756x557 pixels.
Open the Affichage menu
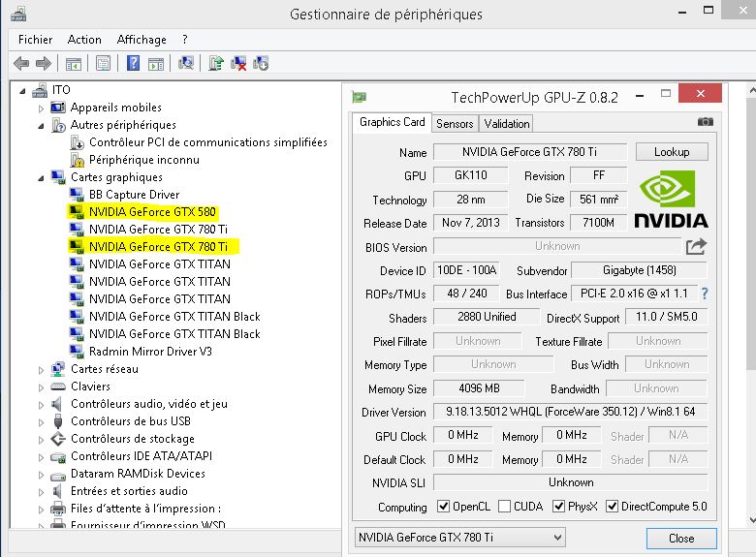pyautogui.click(x=142, y=40)
